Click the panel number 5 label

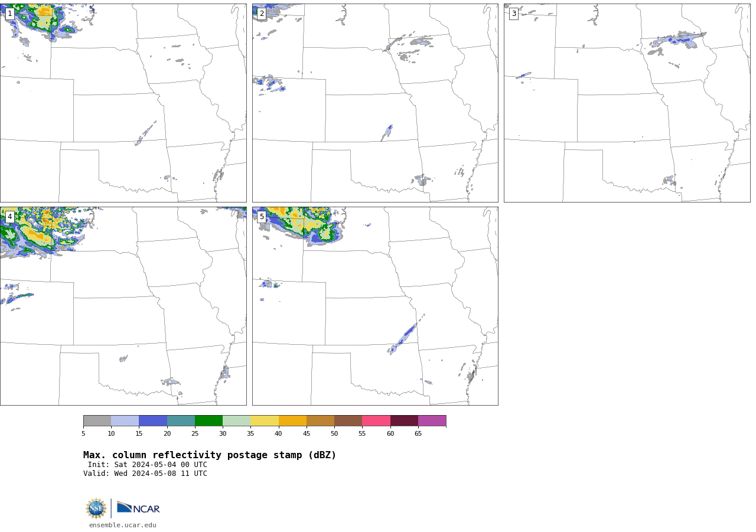pyautogui.click(x=262, y=217)
